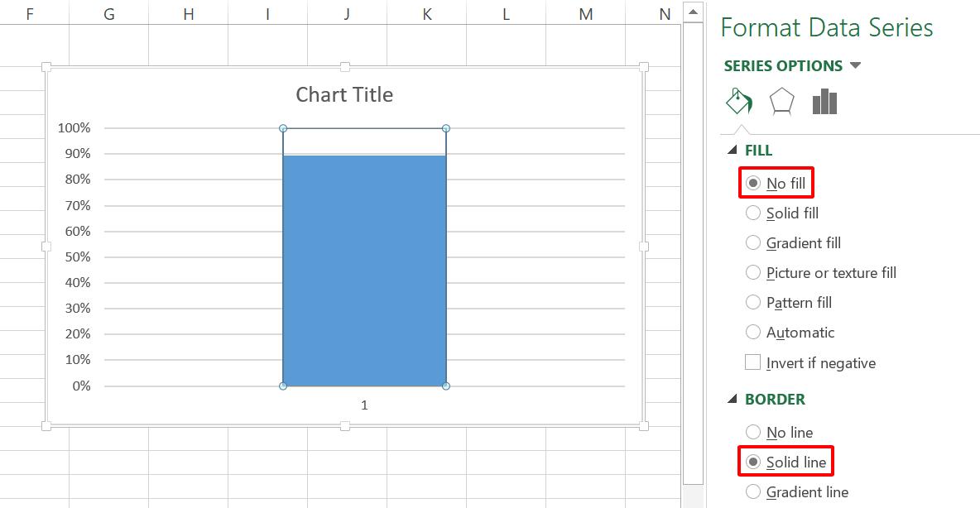Select the Gradient line border option
This screenshot has width=980, height=508.
click(753, 491)
